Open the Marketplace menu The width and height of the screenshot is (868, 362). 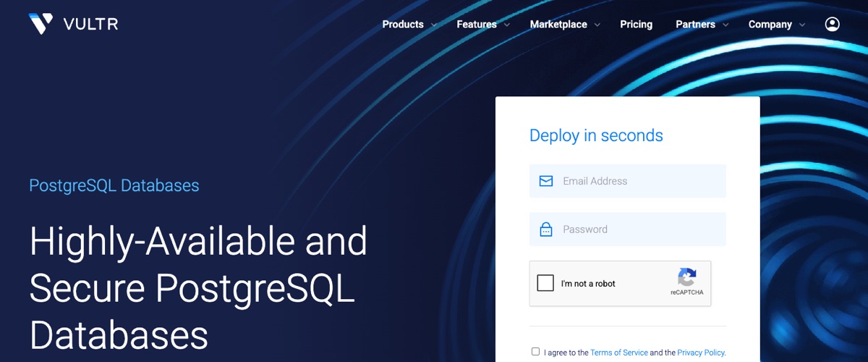click(558, 24)
